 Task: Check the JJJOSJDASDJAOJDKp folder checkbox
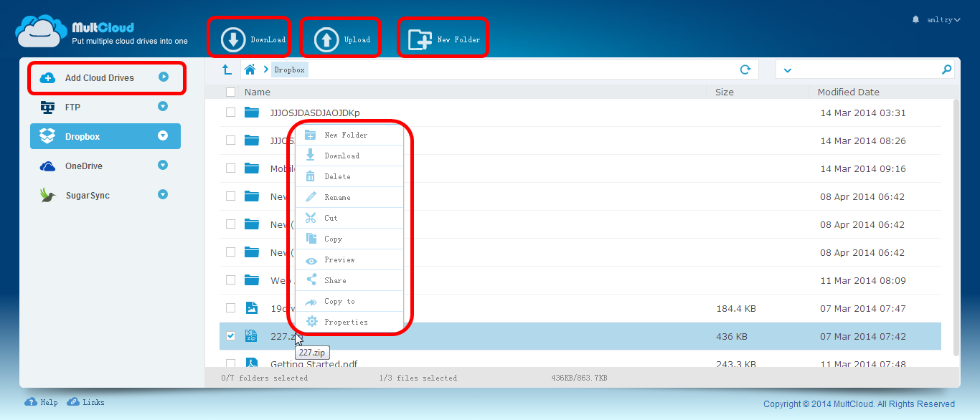click(230, 113)
